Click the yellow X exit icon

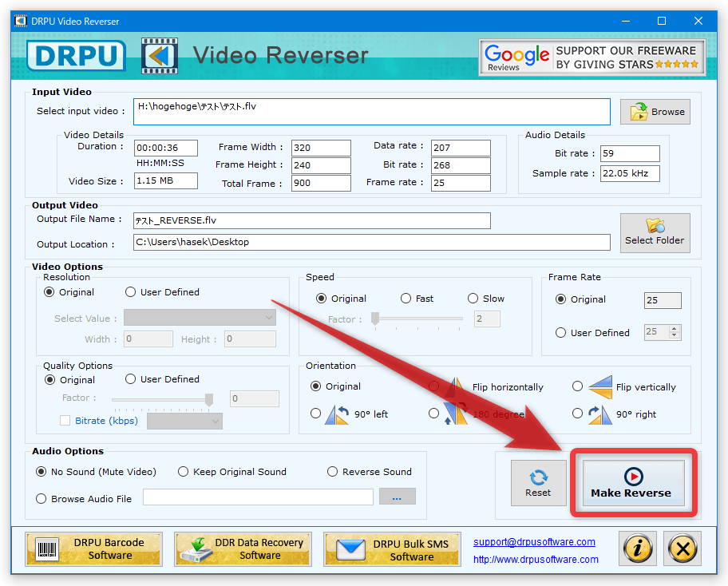[x=683, y=548]
